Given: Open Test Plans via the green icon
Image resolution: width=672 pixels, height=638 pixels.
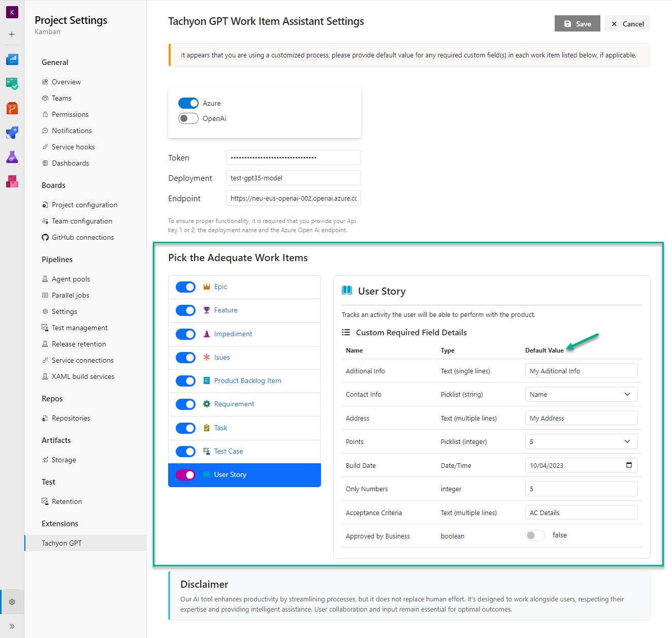Looking at the screenshot, I should 12,84.
